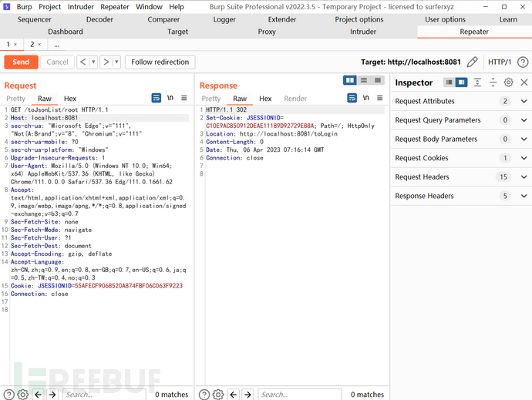Collapse all Inspector sections icon
The width and height of the screenshot is (532, 400).
pos(493,82)
